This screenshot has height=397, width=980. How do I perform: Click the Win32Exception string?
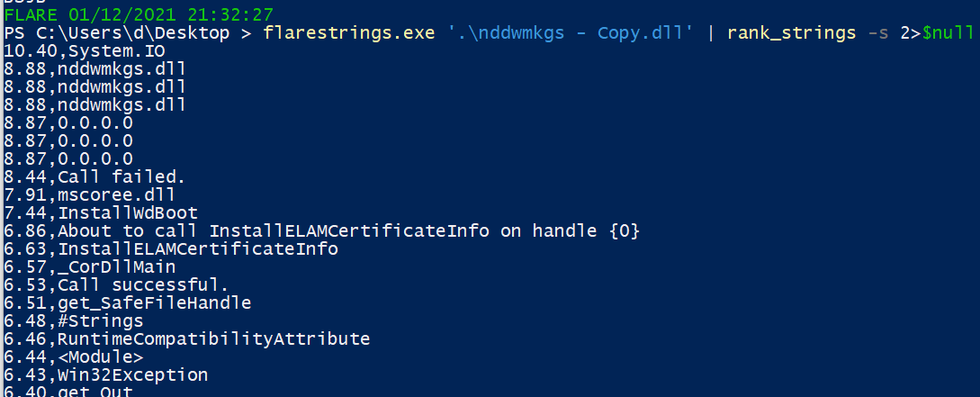coord(133,374)
